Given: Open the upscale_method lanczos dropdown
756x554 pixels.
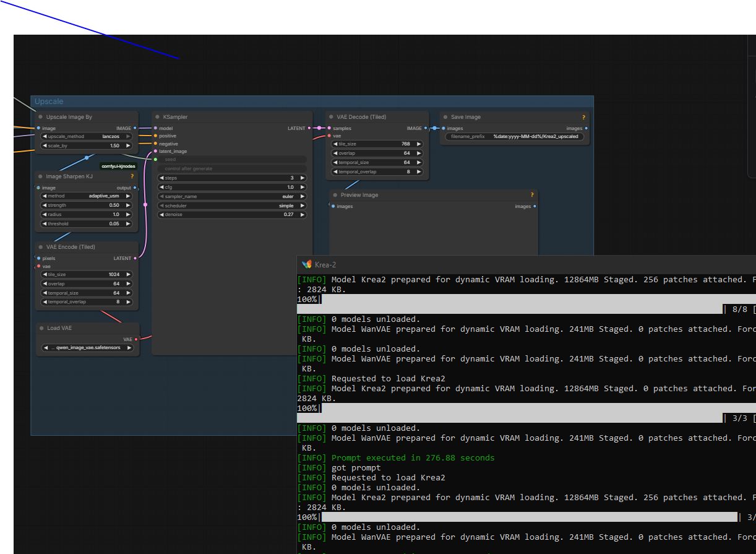Looking at the screenshot, I should (87, 136).
